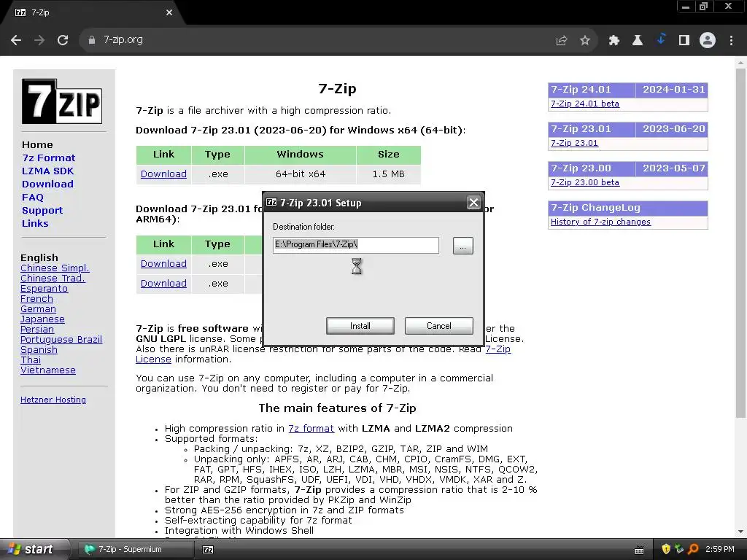Close the 7-Zip browser tab
Viewport: 747px width, 560px height.
169,12
